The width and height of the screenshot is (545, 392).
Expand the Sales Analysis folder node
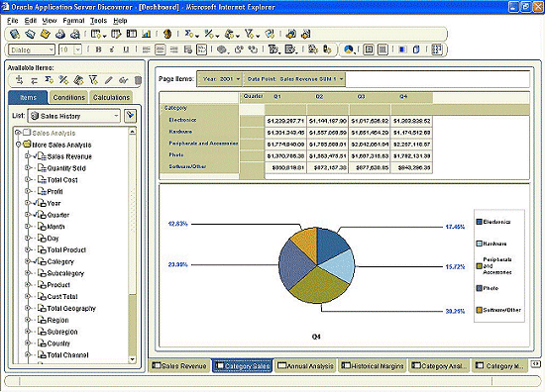coord(18,133)
